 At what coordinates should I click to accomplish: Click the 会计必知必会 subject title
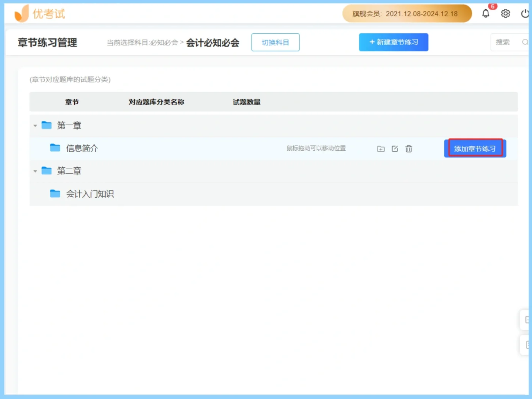tap(213, 43)
